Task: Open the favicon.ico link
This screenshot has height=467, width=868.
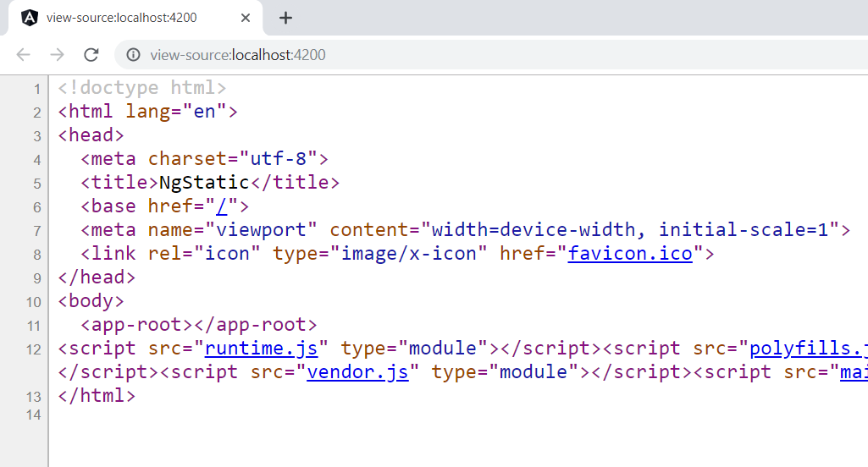Action: (x=630, y=253)
